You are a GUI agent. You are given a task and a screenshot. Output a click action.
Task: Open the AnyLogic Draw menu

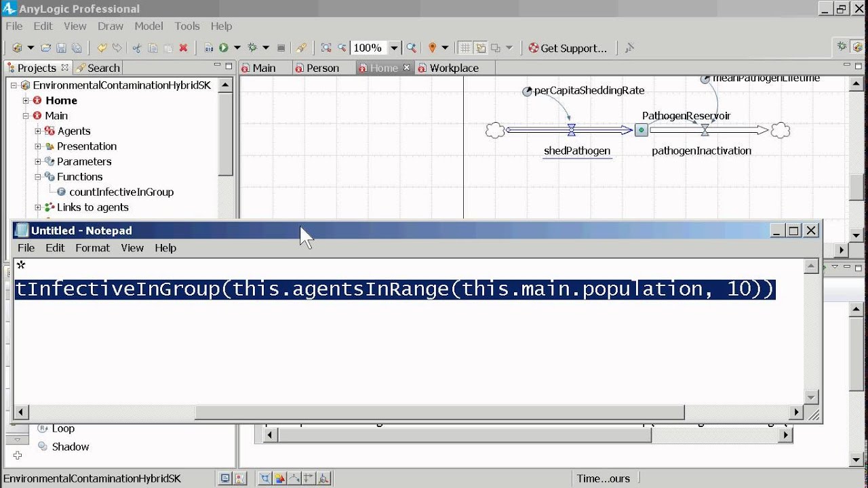tap(110, 26)
